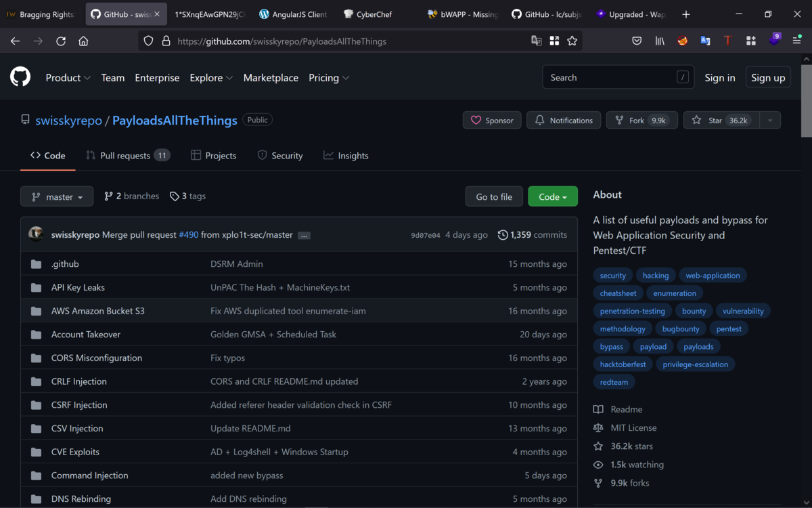Open the PayloadsAllTheThings repository name link
This screenshot has width=812, height=508.
tap(175, 121)
